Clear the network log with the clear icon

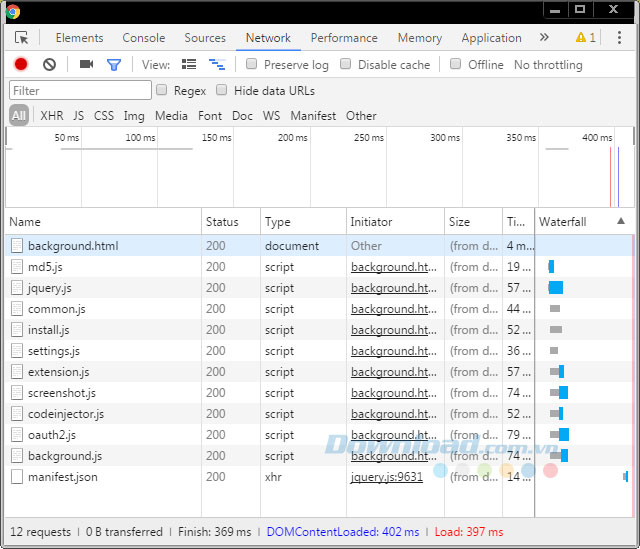49,64
